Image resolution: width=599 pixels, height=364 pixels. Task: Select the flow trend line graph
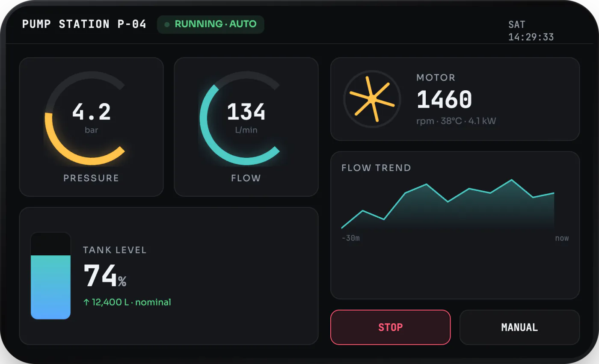(448, 204)
